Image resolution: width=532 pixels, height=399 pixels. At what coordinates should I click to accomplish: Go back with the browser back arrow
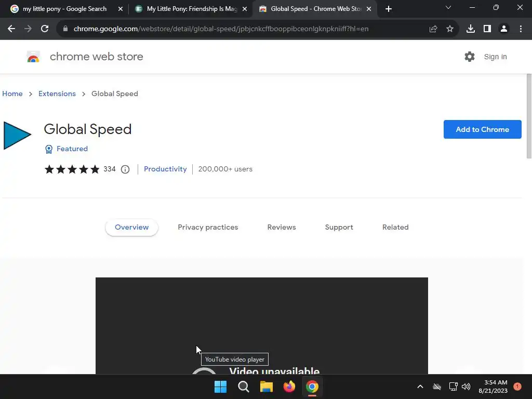11,29
